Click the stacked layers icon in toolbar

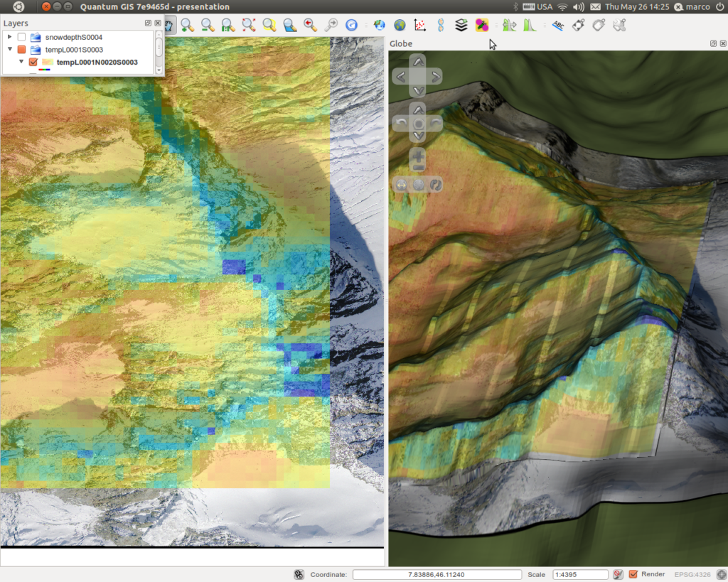tap(461, 25)
